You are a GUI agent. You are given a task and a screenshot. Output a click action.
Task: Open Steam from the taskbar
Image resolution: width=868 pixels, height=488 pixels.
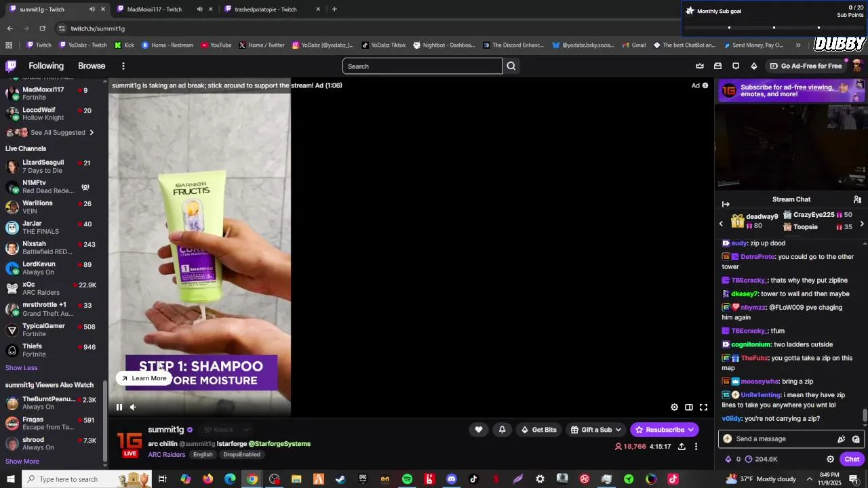pos(340,479)
